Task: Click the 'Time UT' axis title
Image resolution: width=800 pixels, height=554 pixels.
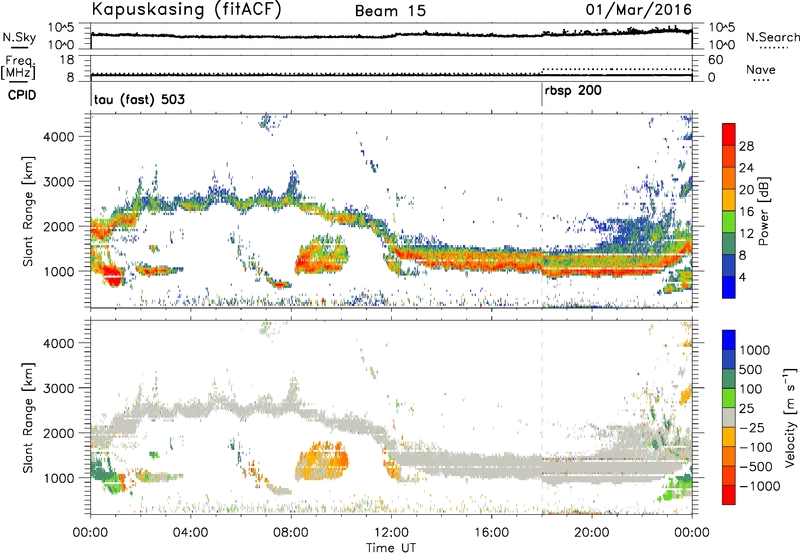Action: (x=391, y=547)
